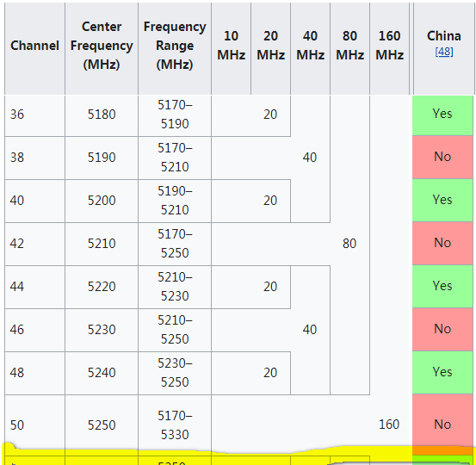Click the red No cell for channel 38
This screenshot has height=465, width=476.
click(442, 158)
